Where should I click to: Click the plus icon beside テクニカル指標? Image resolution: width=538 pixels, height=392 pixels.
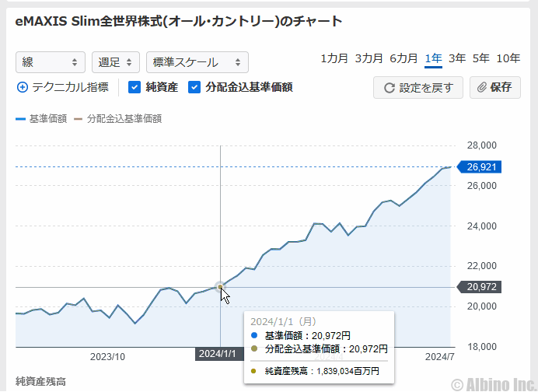coord(22,88)
